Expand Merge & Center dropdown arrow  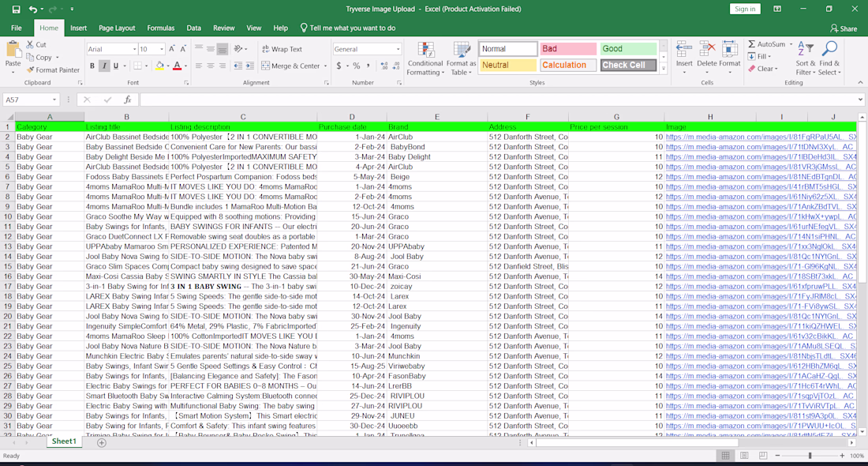[325, 66]
